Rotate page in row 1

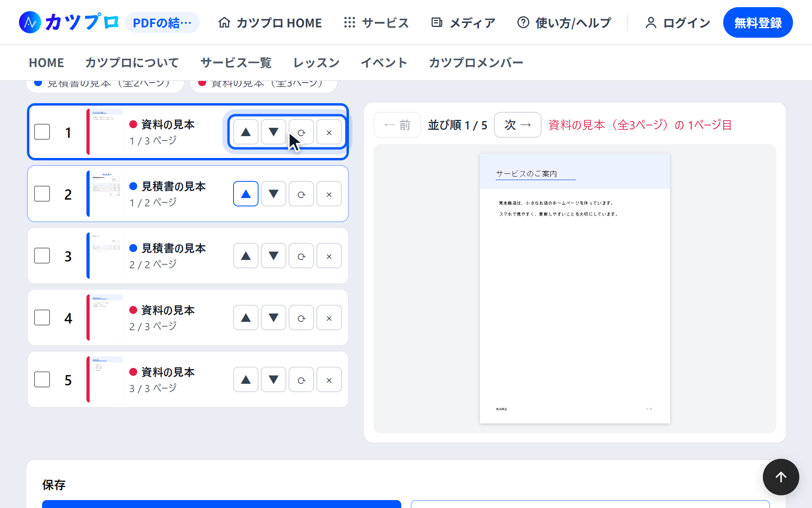pos(301,132)
